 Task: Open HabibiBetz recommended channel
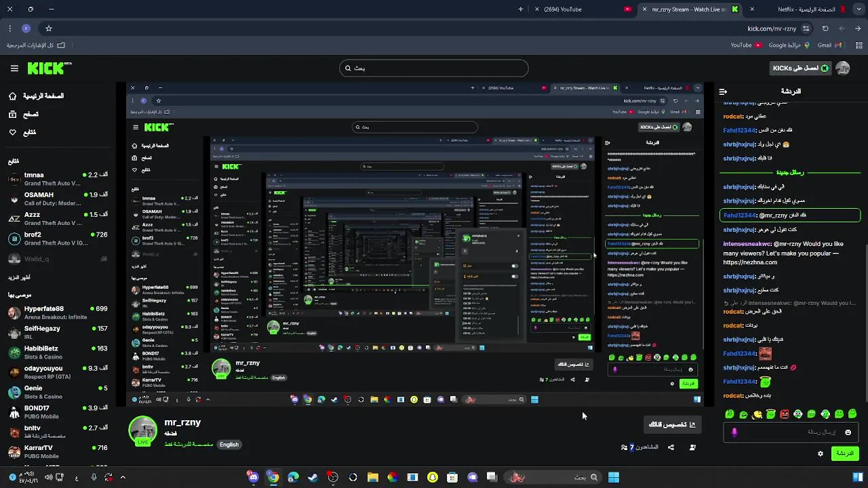57,352
